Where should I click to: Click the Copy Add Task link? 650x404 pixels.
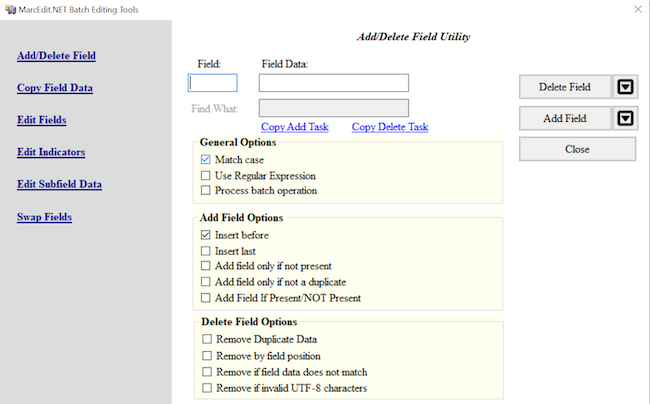(295, 127)
